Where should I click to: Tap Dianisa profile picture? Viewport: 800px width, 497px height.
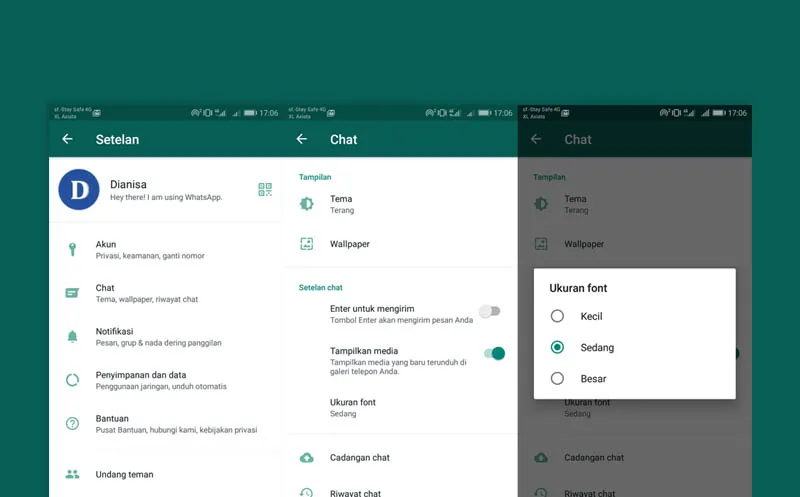79,189
